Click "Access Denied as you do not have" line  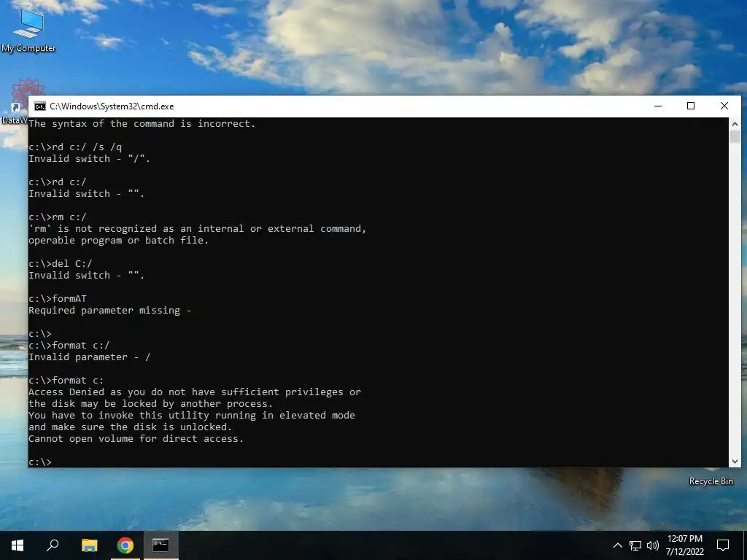(x=194, y=392)
